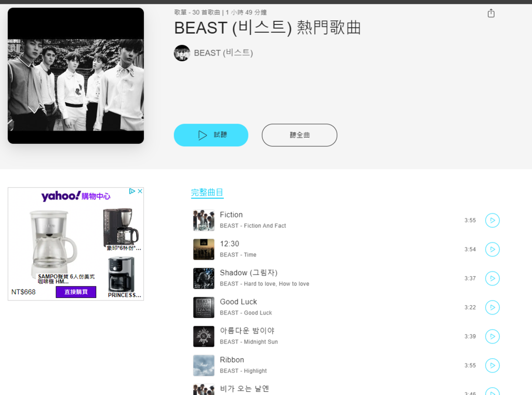Play the Ribbon track
This screenshot has width=532, height=395.
point(493,365)
